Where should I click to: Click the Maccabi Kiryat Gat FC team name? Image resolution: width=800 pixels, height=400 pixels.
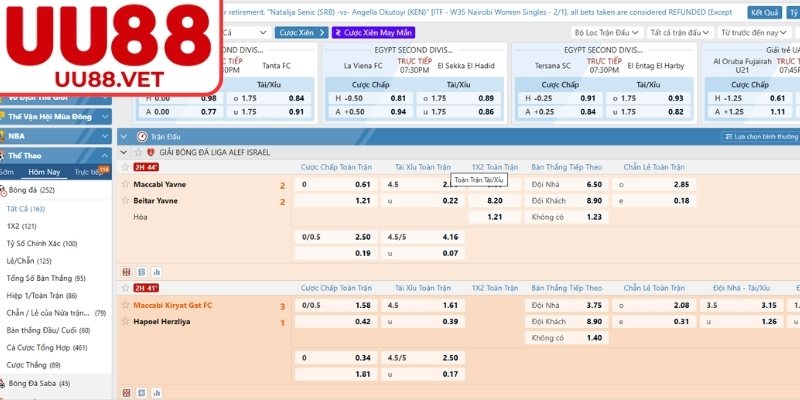pos(172,305)
